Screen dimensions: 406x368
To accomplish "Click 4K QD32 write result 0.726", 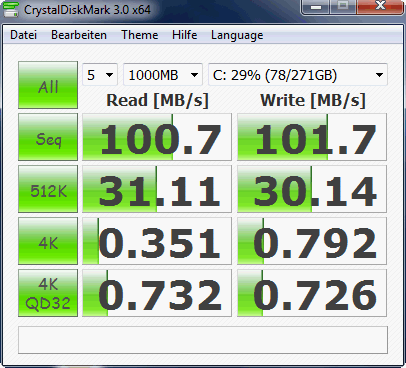I will pyautogui.click(x=312, y=293).
